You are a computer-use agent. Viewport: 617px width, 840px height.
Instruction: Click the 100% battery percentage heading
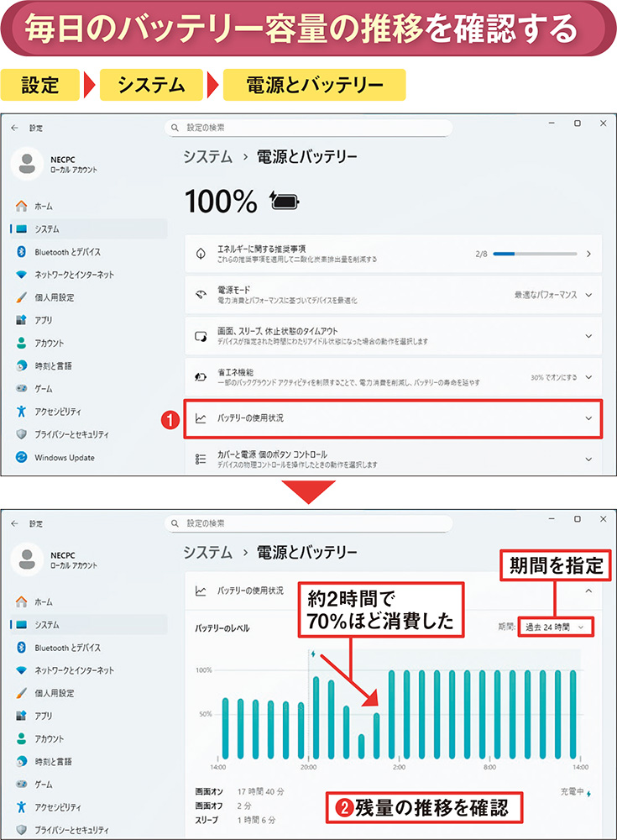tap(221, 202)
